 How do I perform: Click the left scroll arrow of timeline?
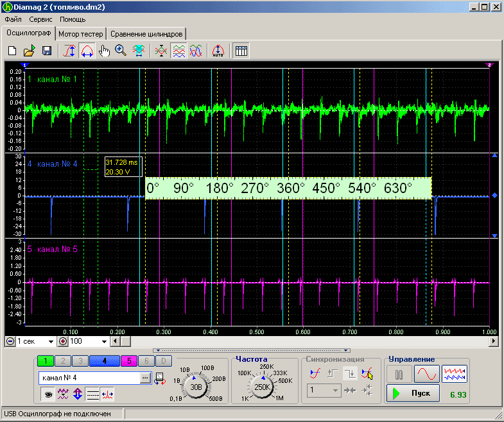(115, 341)
